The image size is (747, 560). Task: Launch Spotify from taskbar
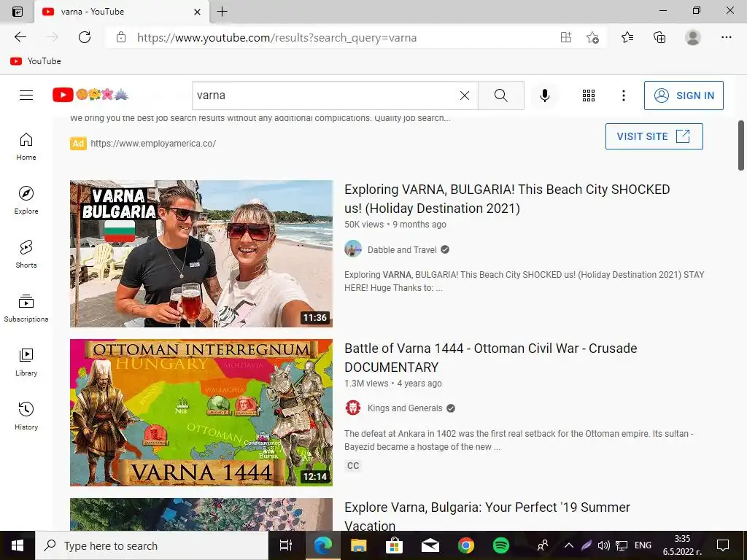500,545
